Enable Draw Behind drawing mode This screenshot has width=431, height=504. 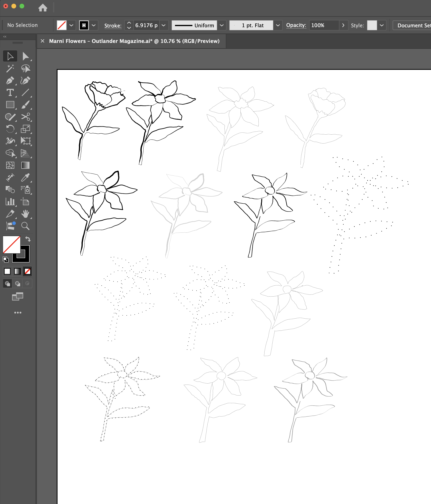pos(17,283)
